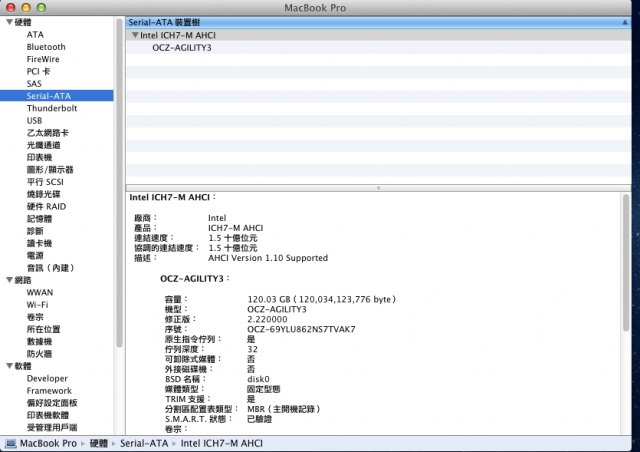
Task: Click the sort arrow in Serial-ATA header
Action: [624, 22]
